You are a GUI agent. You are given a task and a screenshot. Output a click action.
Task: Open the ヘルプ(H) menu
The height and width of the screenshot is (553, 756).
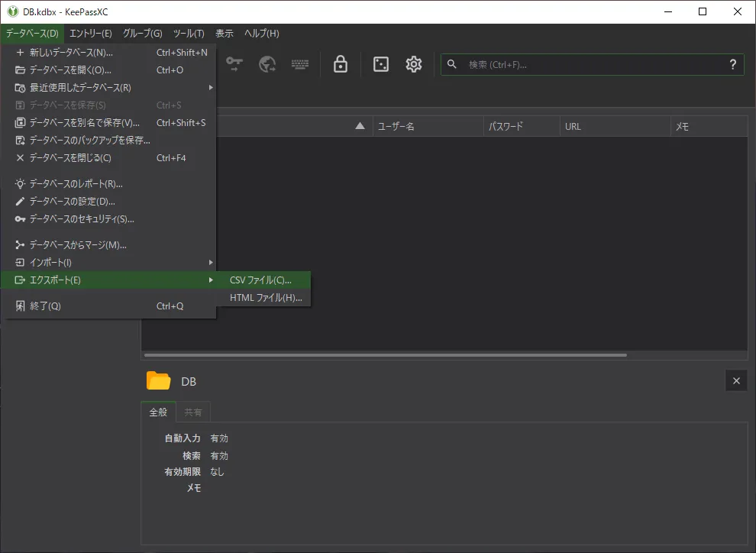coord(262,34)
